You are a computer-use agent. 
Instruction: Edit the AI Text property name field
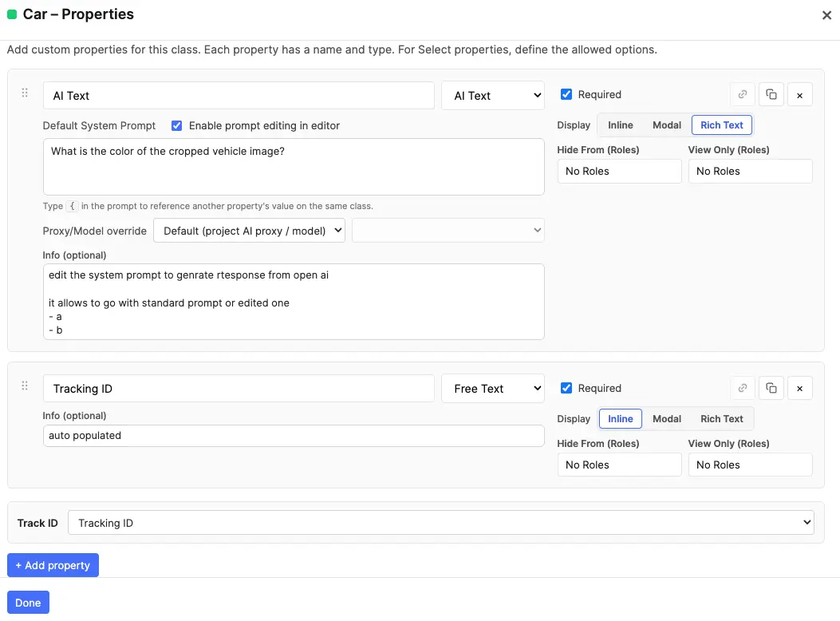click(239, 95)
